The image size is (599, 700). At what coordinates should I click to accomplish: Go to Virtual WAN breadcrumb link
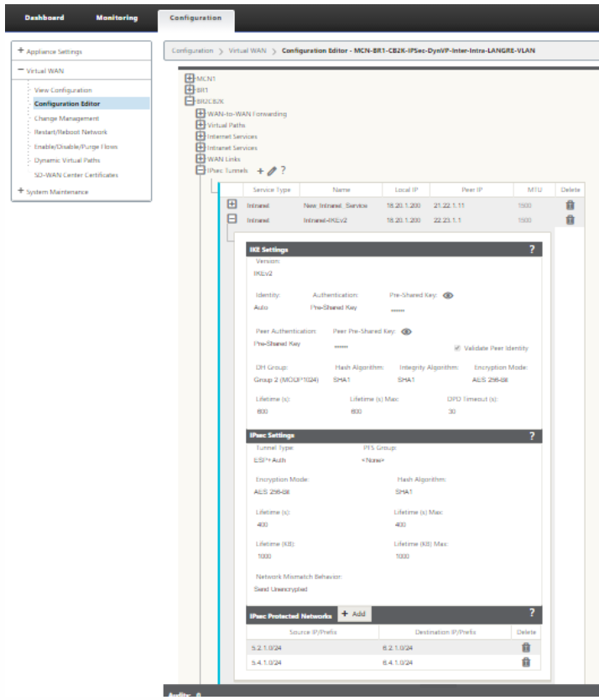pos(247,50)
